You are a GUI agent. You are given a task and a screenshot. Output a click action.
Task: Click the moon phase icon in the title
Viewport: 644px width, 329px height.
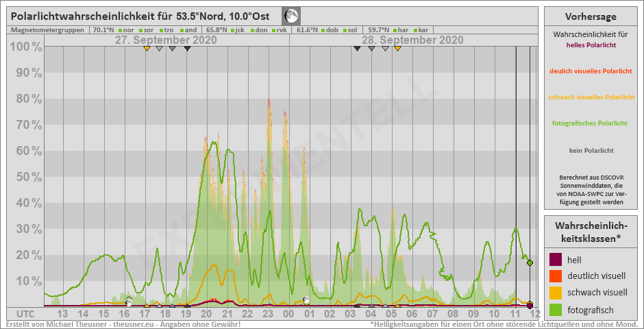coord(291,16)
